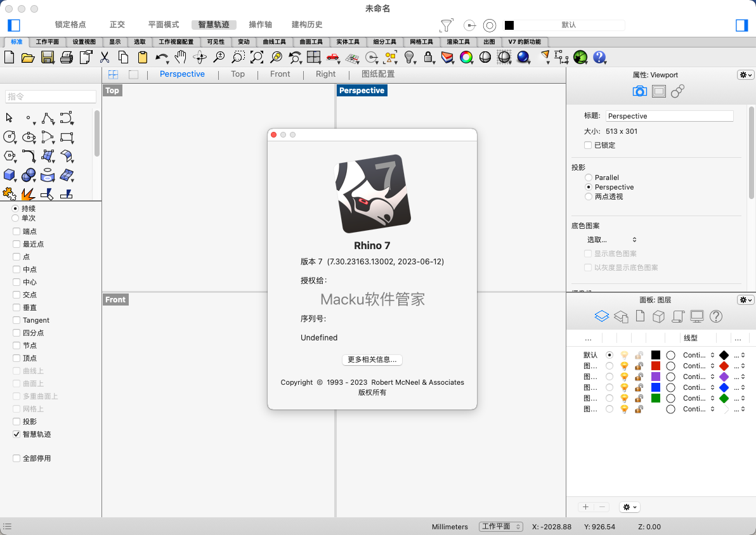The height and width of the screenshot is (535, 756).
Task: Switch to the 曲线工具 toolbar tab
Action: (275, 42)
